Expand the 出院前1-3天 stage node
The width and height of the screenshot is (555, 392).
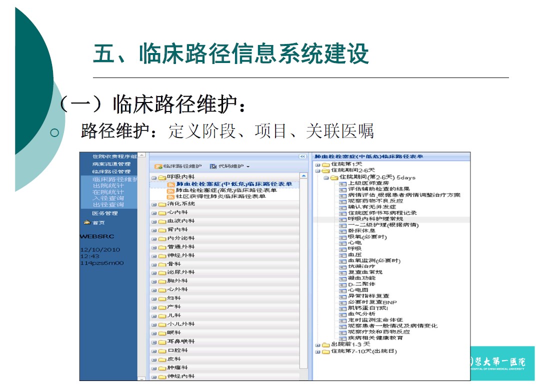tap(317, 345)
